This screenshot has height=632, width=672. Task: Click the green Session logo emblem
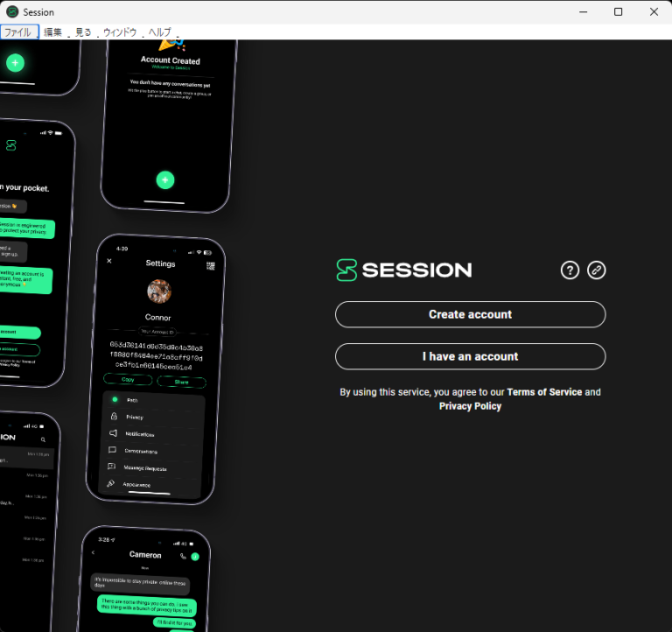click(x=346, y=270)
